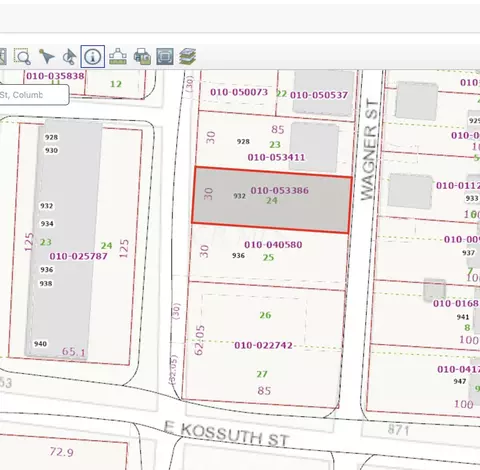Click the Wagner St road label
The width and height of the screenshot is (480, 470).
[x=370, y=149]
